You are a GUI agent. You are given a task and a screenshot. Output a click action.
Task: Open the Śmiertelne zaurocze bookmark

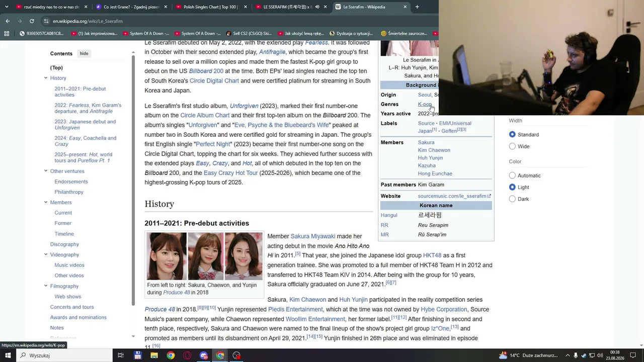[404, 34]
